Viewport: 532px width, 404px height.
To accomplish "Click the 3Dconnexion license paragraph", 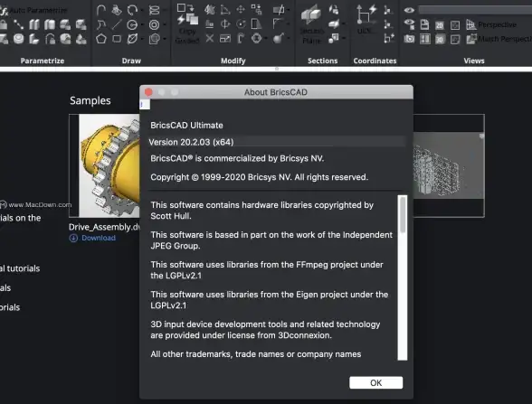I will 265,330.
